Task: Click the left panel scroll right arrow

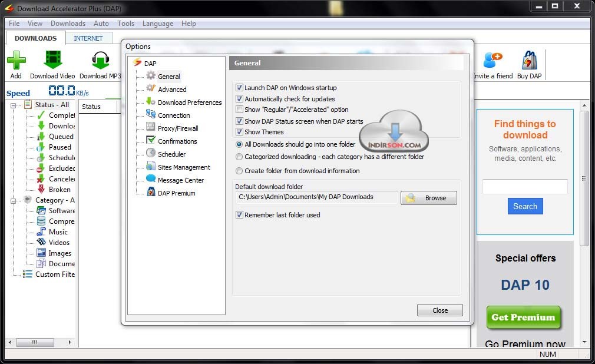Action: point(70,342)
